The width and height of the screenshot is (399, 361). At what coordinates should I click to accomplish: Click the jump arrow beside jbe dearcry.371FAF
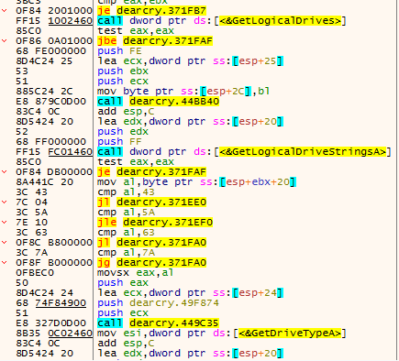(x=4, y=41)
